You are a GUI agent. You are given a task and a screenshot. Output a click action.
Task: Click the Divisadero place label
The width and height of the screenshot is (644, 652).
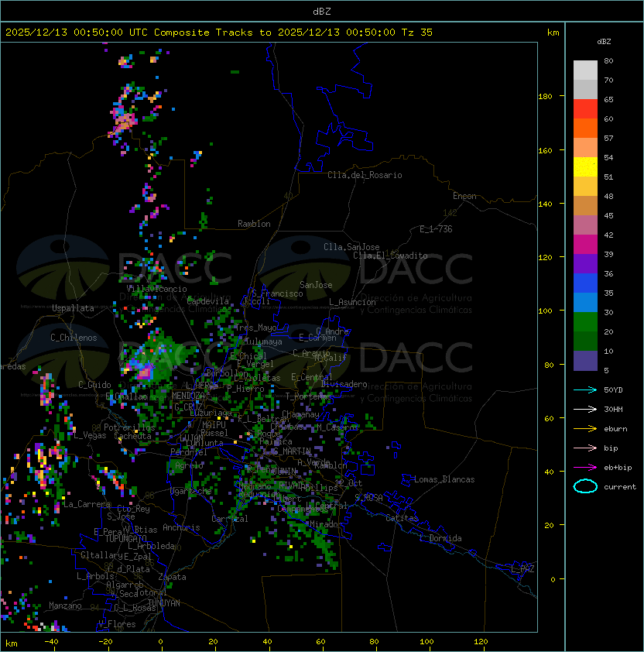[344, 384]
